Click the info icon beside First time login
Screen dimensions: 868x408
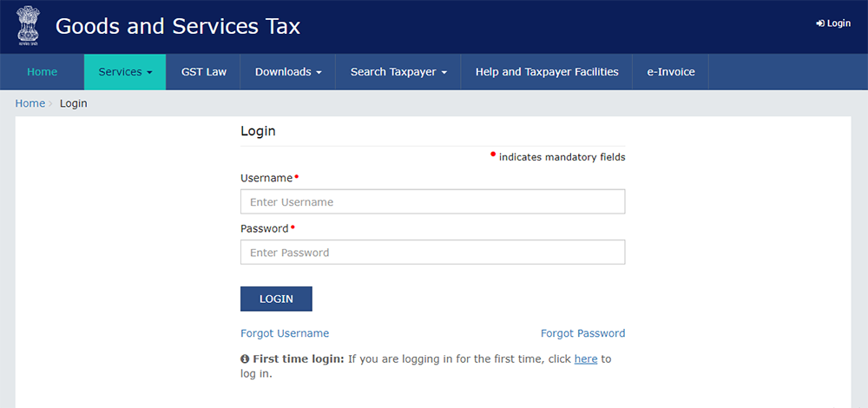tap(245, 359)
